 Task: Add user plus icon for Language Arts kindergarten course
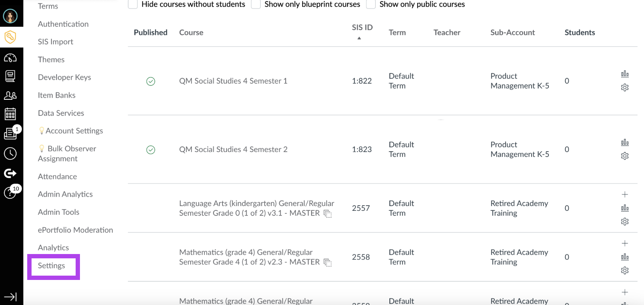point(625,194)
